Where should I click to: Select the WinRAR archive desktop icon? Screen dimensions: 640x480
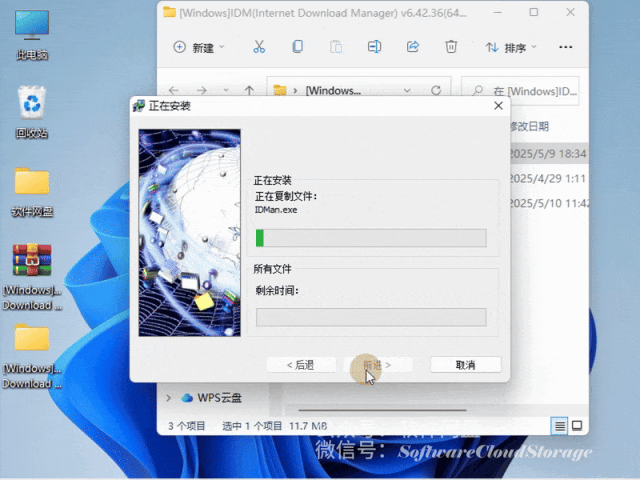click(32, 276)
